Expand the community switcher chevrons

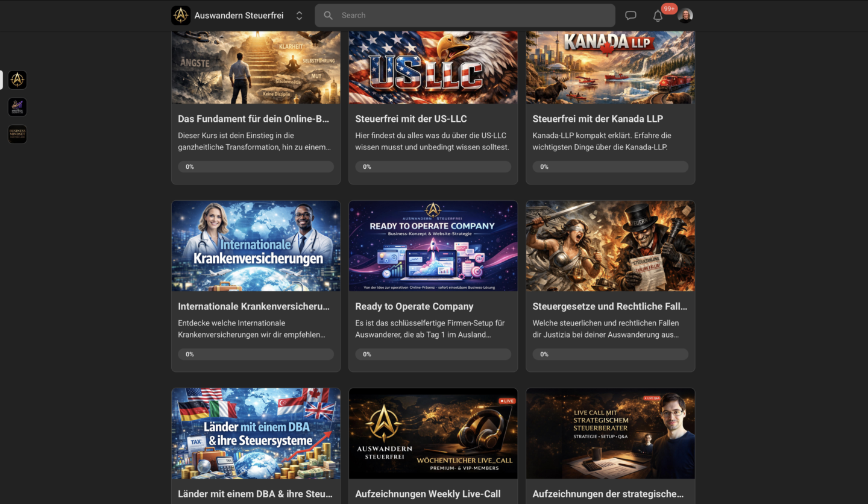click(299, 16)
